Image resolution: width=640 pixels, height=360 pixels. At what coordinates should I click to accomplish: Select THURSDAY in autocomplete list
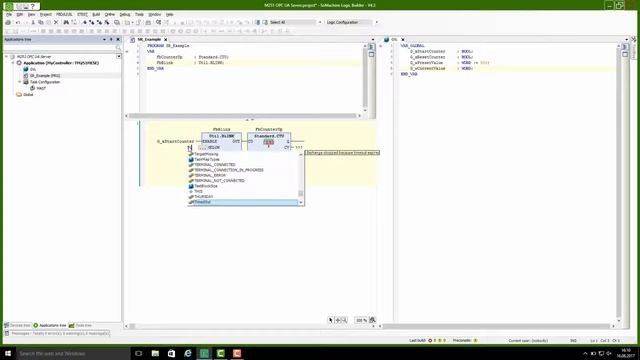coord(204,197)
